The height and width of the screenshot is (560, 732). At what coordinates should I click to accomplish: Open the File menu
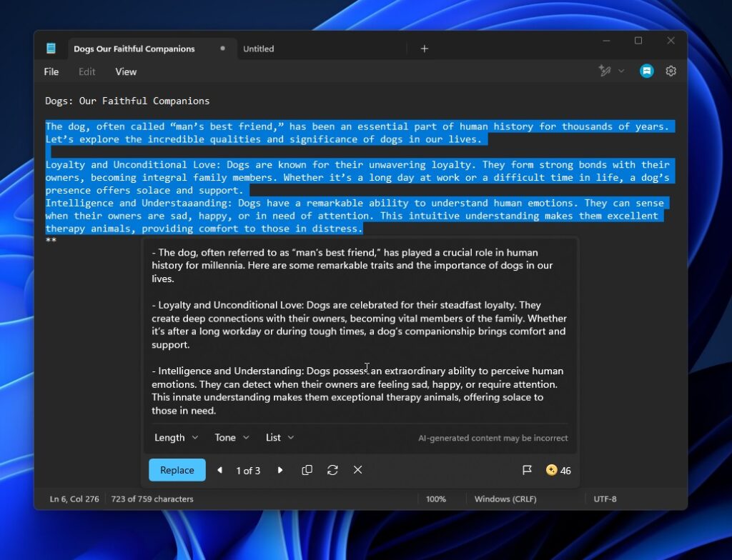coord(51,71)
